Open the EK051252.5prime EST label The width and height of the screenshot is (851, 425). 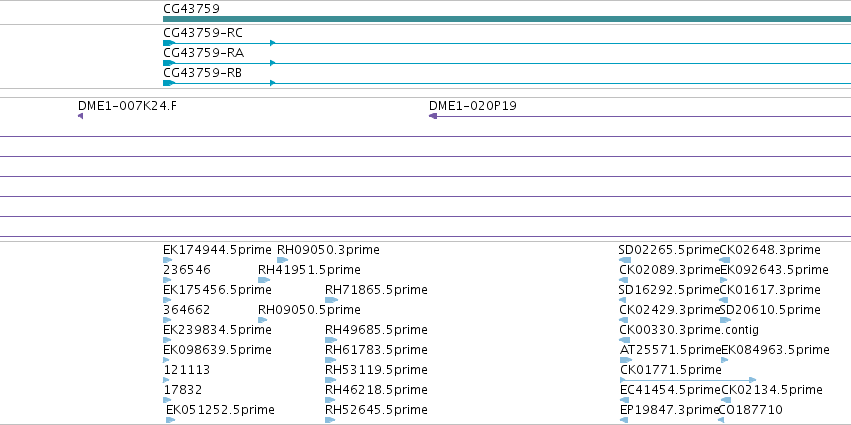pos(220,410)
